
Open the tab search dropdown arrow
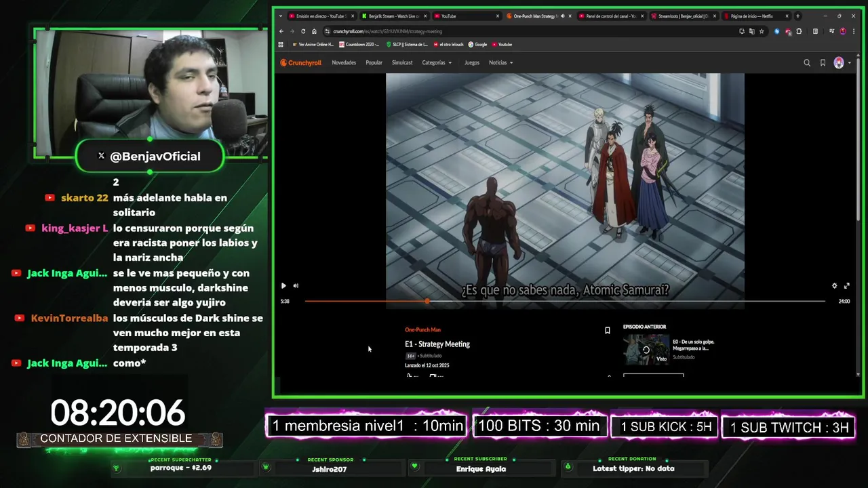(x=281, y=16)
